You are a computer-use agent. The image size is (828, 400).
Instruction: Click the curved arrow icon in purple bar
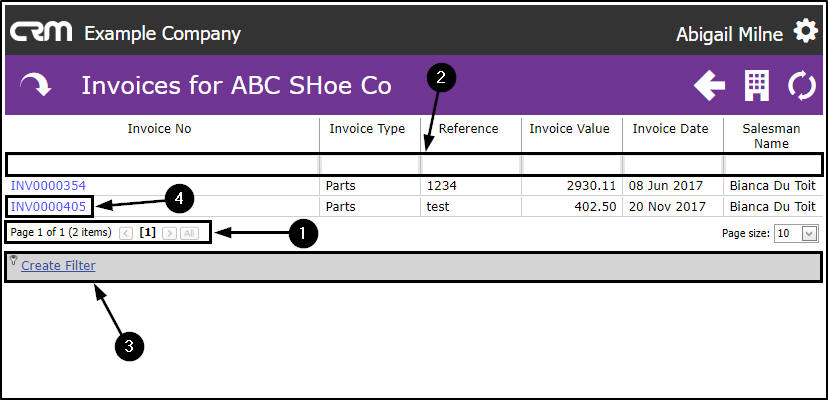[x=35, y=86]
